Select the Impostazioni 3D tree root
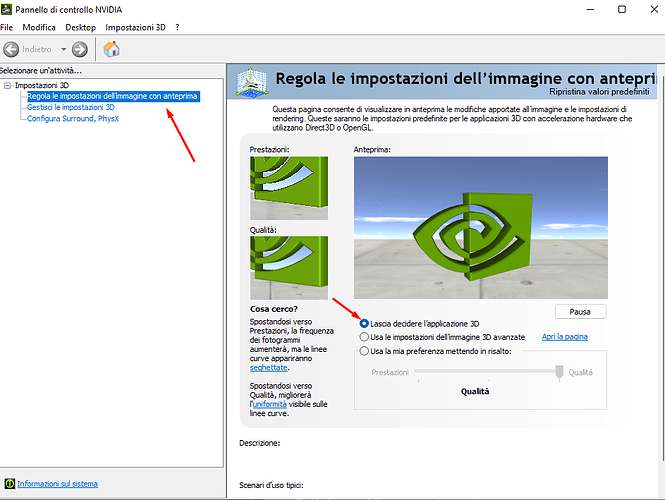This screenshot has height=500, width=665. coord(42,85)
